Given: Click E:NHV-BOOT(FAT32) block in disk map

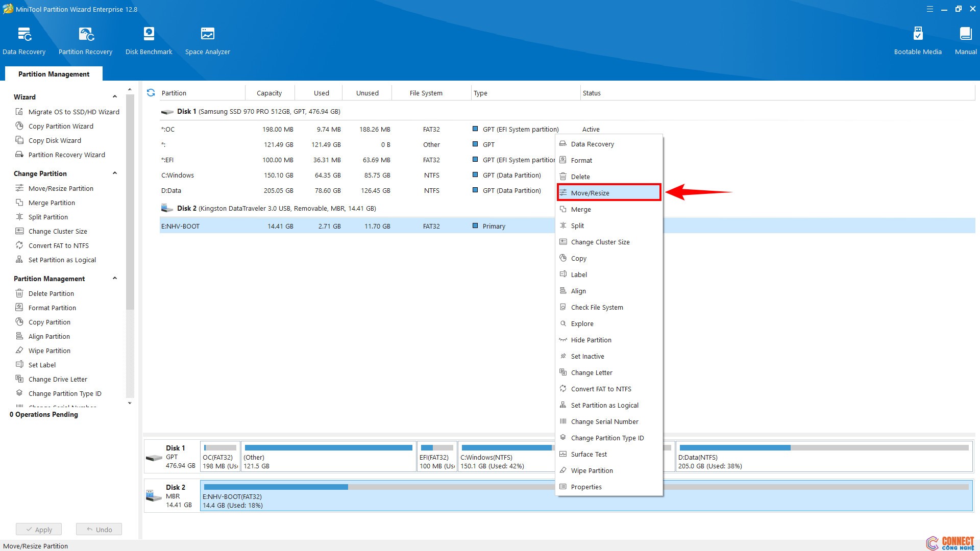Looking at the screenshot, I should pyautogui.click(x=378, y=496).
